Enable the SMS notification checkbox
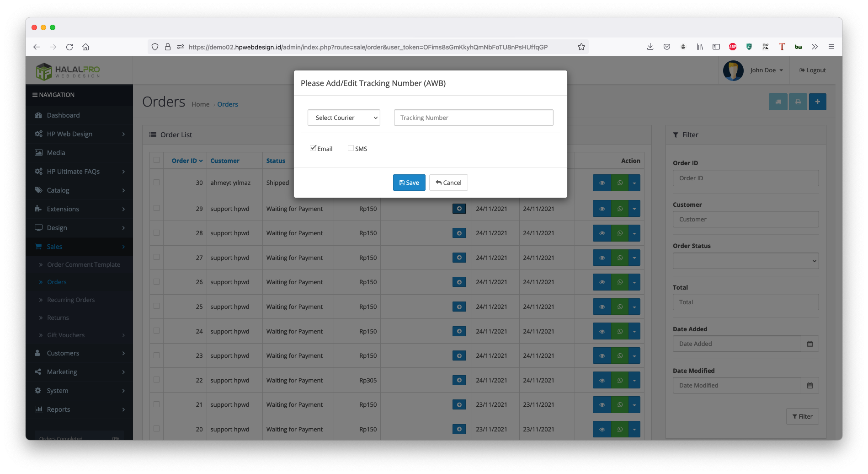The height and width of the screenshot is (474, 868). tap(351, 148)
